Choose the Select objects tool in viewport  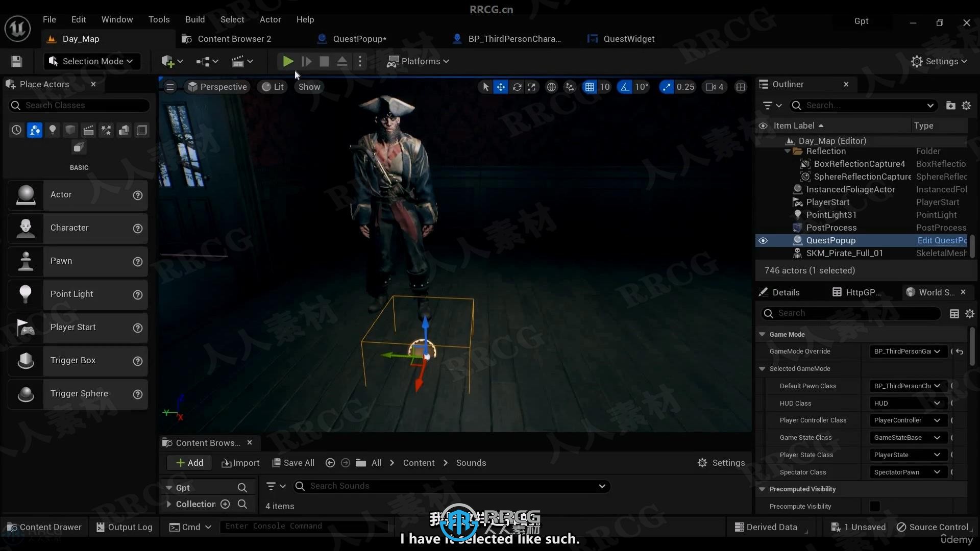tap(485, 87)
